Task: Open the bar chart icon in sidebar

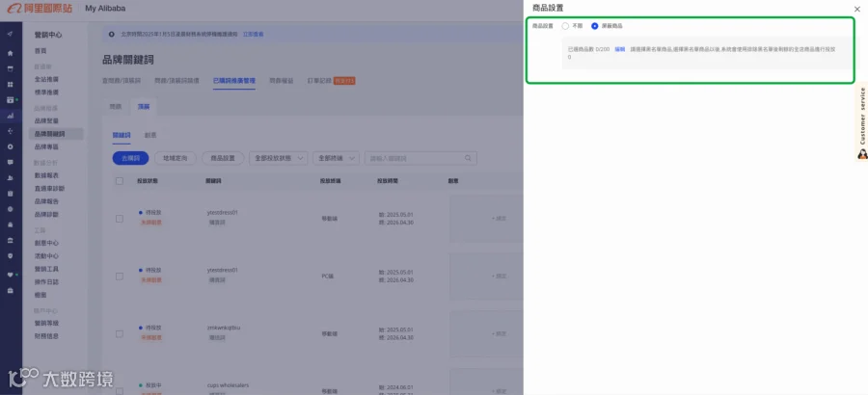Action: tap(10, 116)
